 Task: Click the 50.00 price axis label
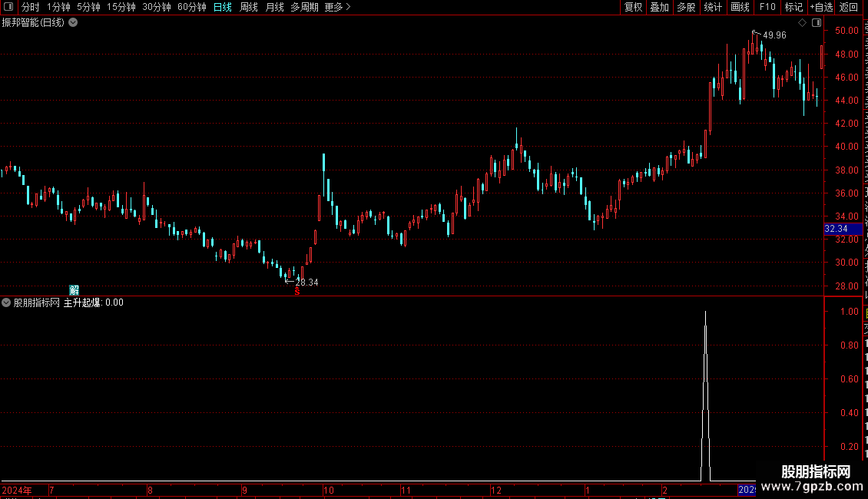(x=847, y=31)
